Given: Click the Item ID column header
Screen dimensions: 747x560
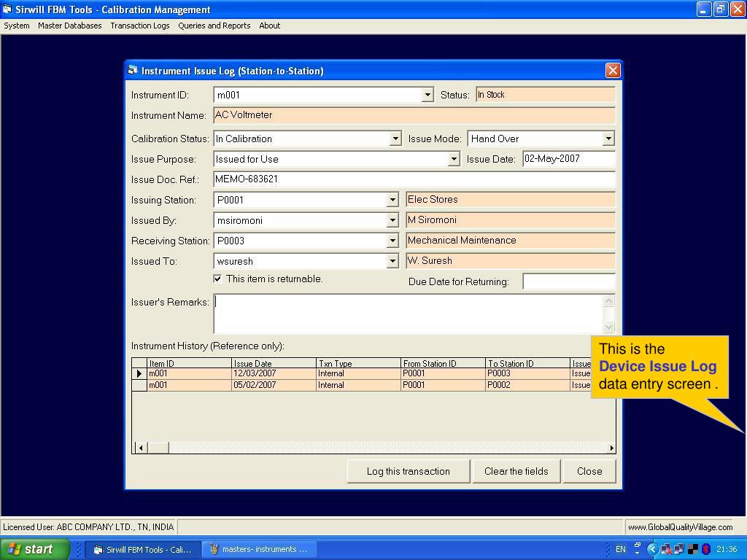Looking at the screenshot, I should pyautogui.click(x=189, y=363).
